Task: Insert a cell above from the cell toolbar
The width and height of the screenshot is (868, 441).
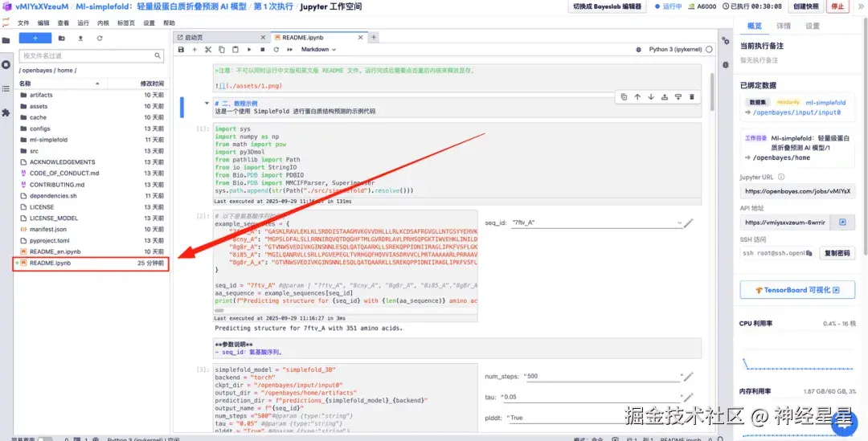Action: (x=665, y=97)
